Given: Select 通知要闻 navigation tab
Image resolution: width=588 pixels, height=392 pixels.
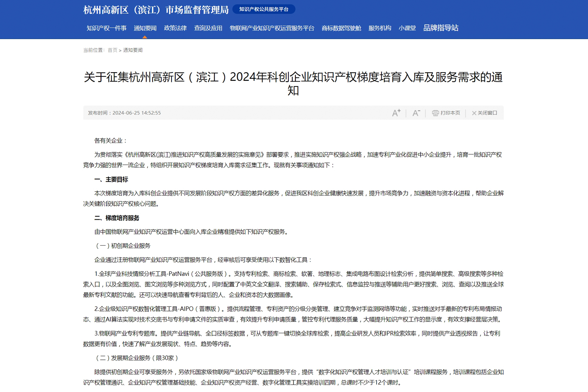Looking at the screenshot, I should tap(145, 28).
